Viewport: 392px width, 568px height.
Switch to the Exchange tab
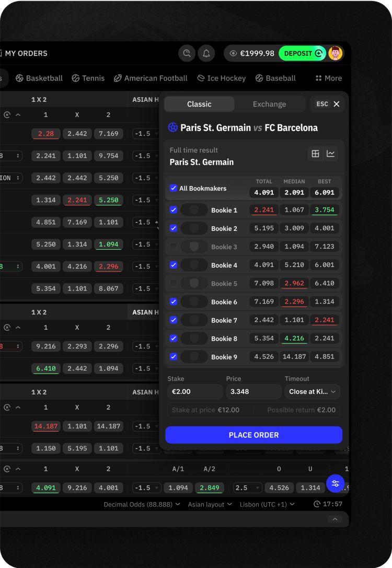[269, 104]
